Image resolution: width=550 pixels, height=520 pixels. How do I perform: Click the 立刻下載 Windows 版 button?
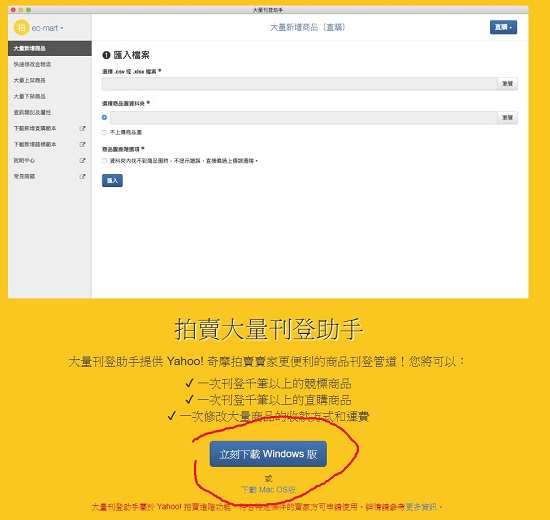pos(268,454)
